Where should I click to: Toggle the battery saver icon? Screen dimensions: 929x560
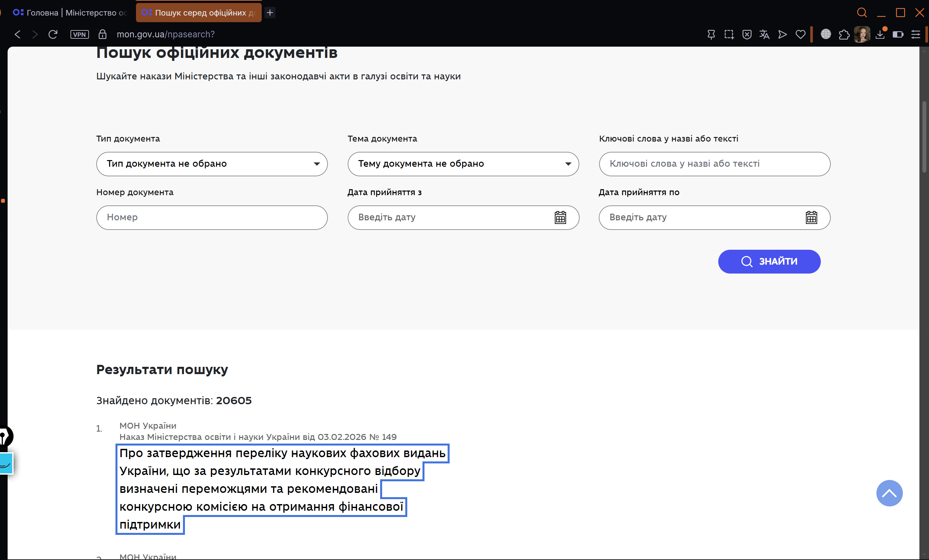[x=898, y=34]
